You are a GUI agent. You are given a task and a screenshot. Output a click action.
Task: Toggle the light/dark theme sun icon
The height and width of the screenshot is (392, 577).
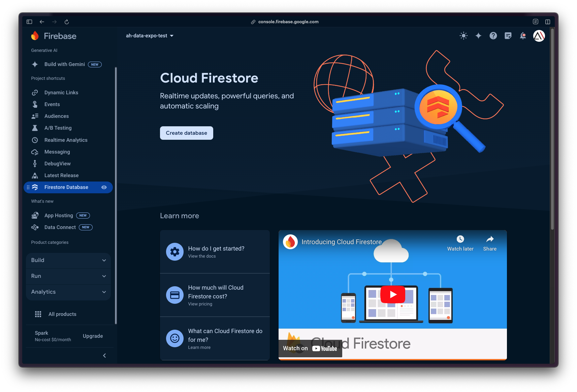tap(464, 36)
